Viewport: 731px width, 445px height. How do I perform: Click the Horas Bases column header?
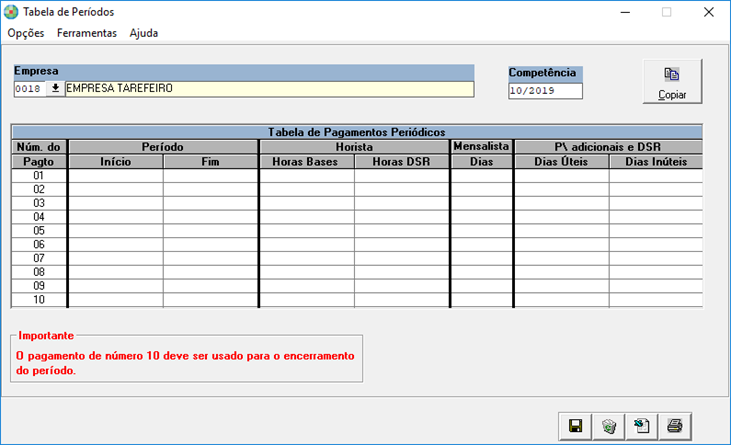(305, 162)
